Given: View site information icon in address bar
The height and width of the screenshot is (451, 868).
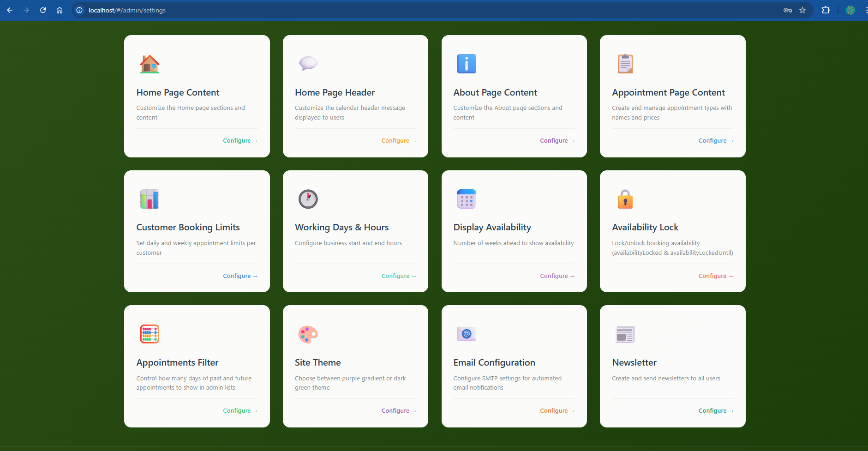Looking at the screenshot, I should (79, 10).
